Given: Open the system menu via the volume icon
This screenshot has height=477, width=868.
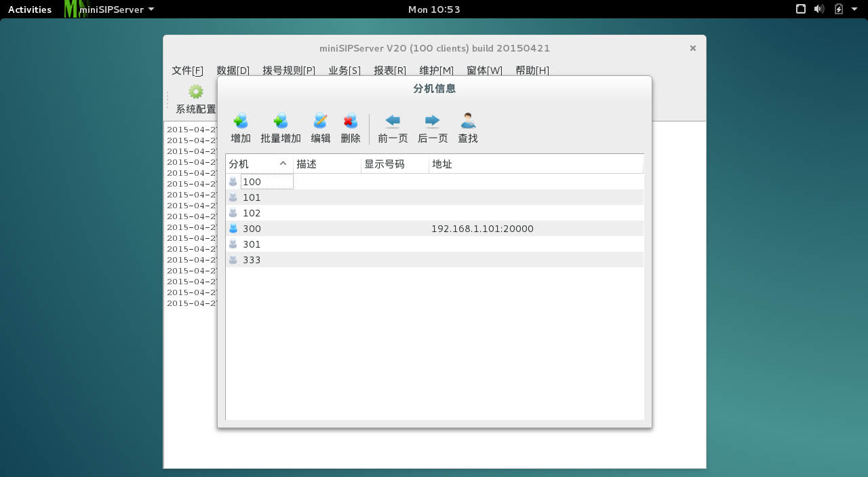Looking at the screenshot, I should (819, 9).
